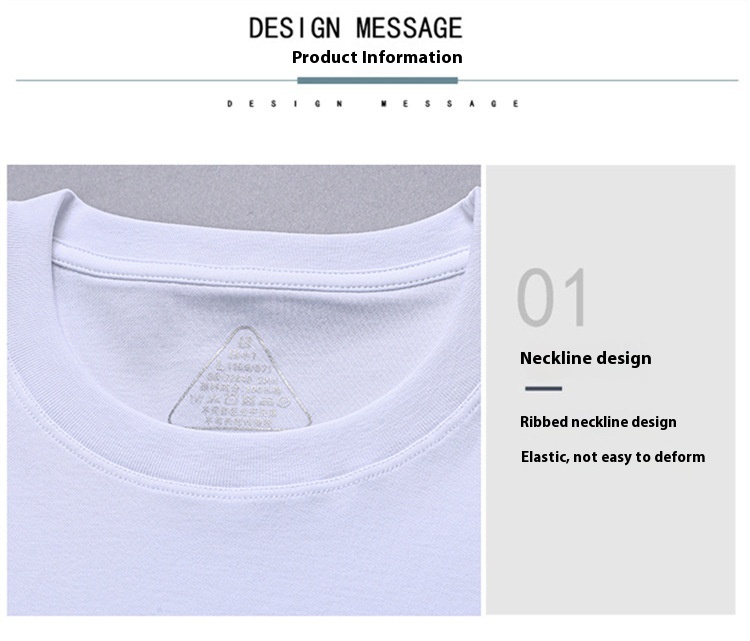Click the Elastic, not easy to deform text
This screenshot has width=750, height=641.
coord(613,457)
